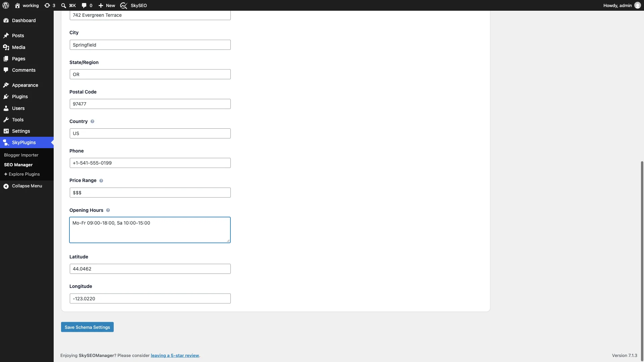Follow the leaving a 5-star review link
Image resolution: width=644 pixels, height=362 pixels.
[x=175, y=356]
